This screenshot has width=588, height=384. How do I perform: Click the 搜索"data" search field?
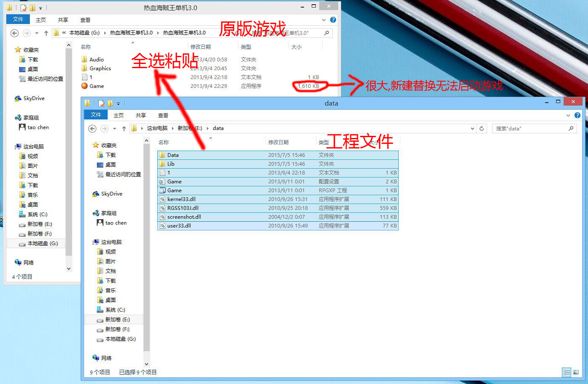click(534, 128)
